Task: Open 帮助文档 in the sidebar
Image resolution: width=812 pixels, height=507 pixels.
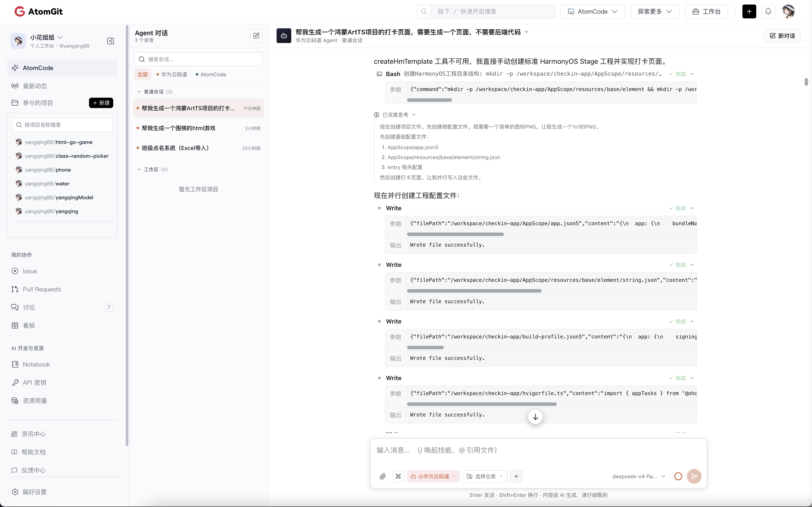Action: tap(62, 452)
